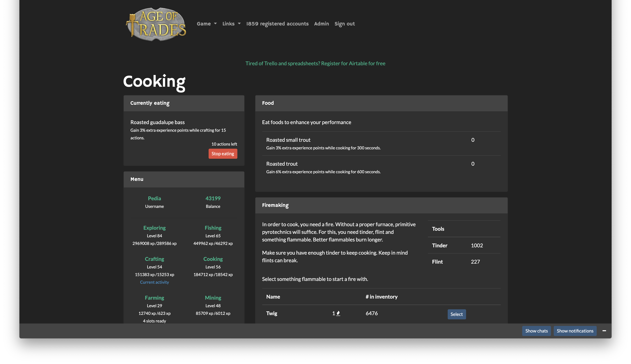Expand the Links dropdown
Image resolution: width=631 pixels, height=364 pixels.
(x=231, y=24)
